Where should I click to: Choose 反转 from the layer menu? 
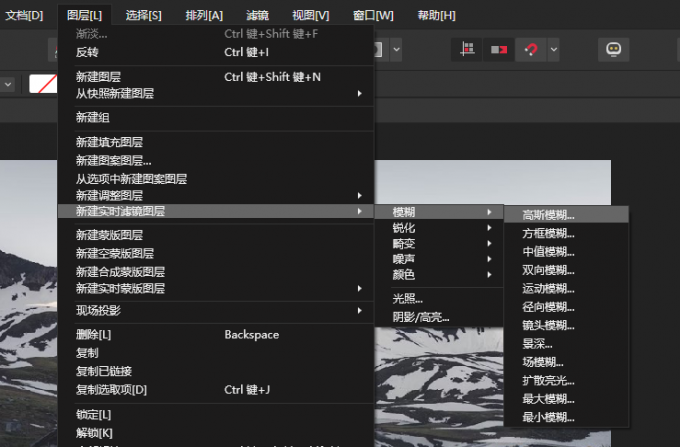[216, 52]
